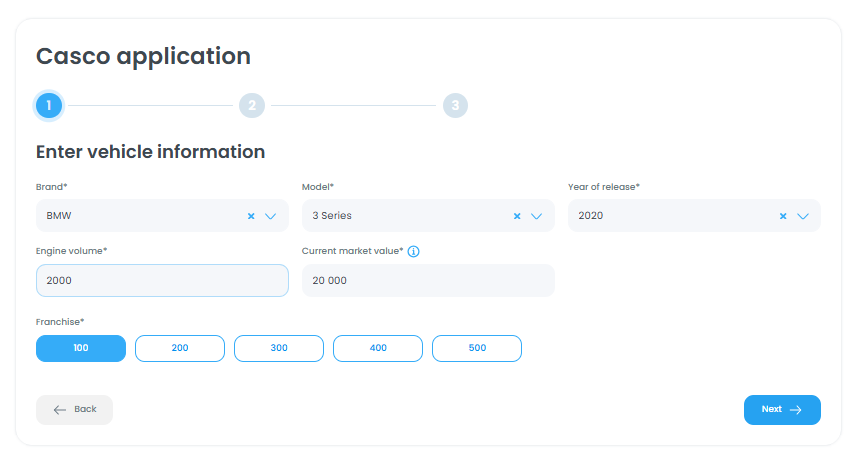The width and height of the screenshot is (857, 460).
Task: Jump to step 3 indicator
Action: 455,105
